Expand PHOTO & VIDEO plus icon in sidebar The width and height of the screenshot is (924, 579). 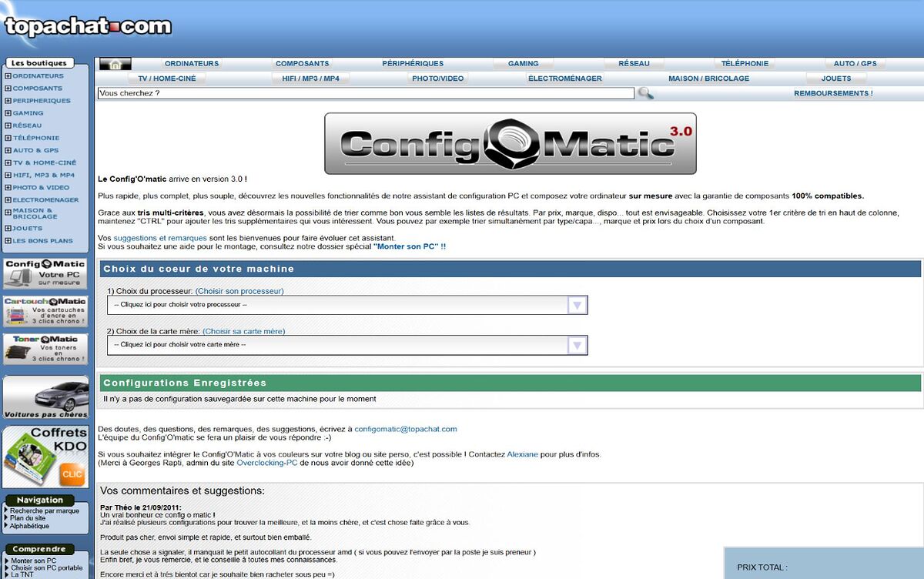(8, 188)
